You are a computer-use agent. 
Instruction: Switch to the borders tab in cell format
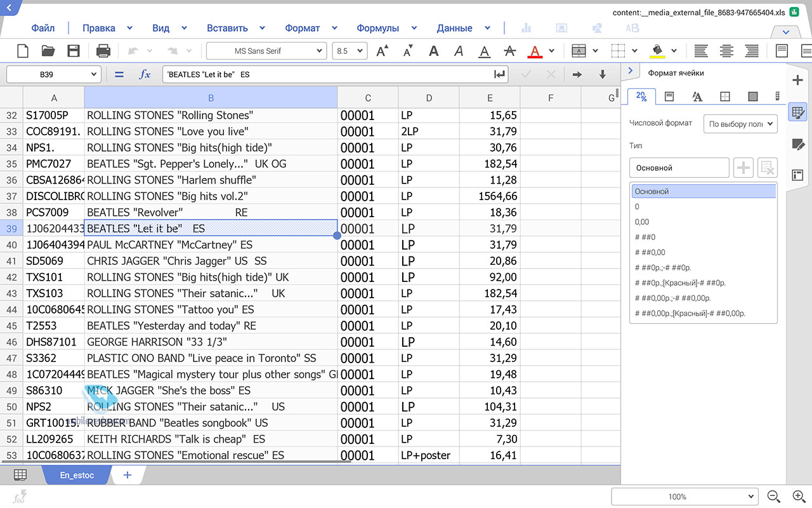coord(725,97)
